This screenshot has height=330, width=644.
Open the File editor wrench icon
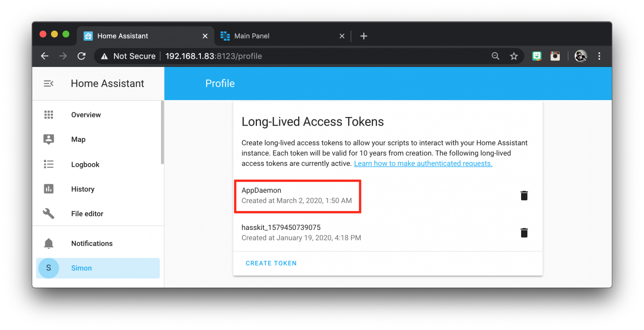pos(49,214)
